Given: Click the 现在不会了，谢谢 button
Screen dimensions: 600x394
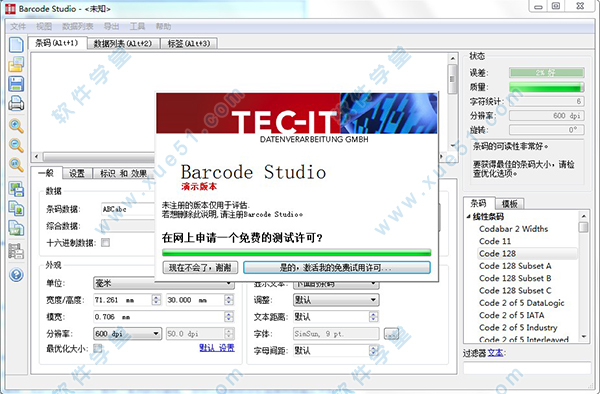Looking at the screenshot, I should click(200, 267).
